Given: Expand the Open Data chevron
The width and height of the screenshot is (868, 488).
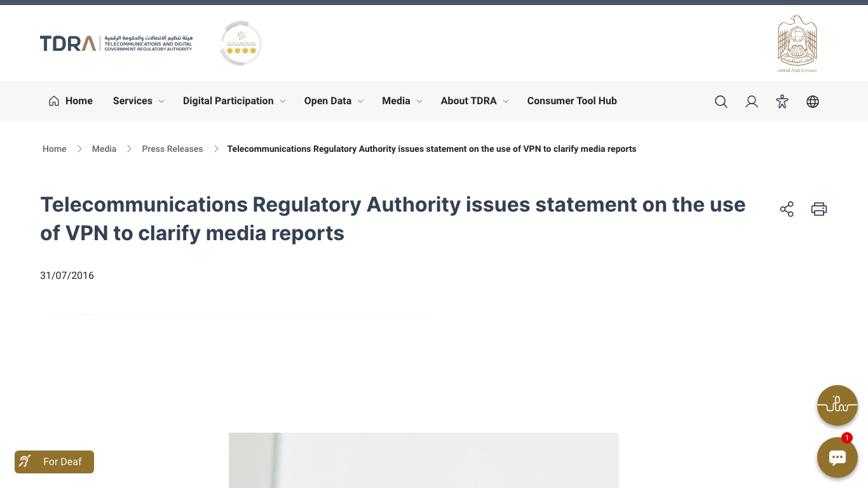Looking at the screenshot, I should point(360,102).
